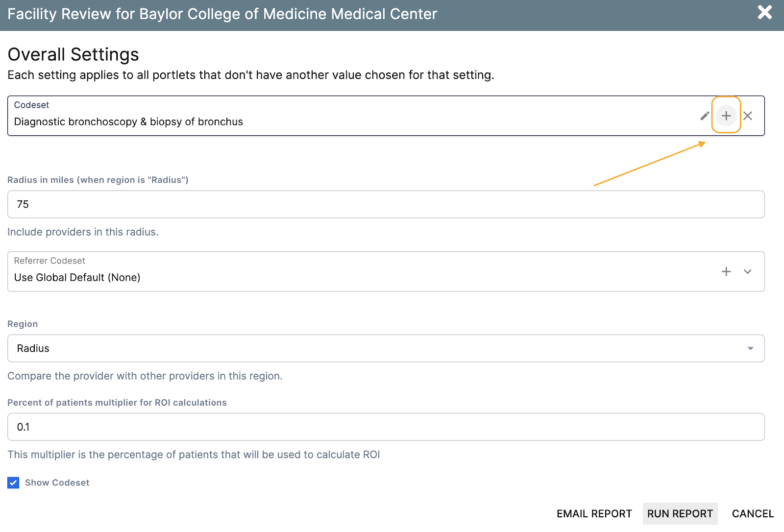The image size is (784, 532).
Task: Run the report
Action: (680, 513)
